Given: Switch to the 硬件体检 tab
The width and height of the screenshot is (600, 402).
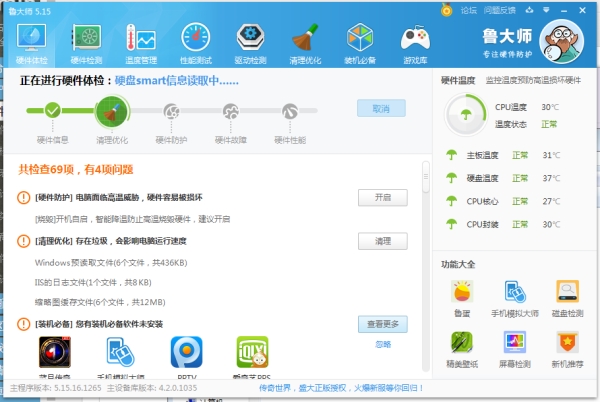Looking at the screenshot, I should 32,44.
